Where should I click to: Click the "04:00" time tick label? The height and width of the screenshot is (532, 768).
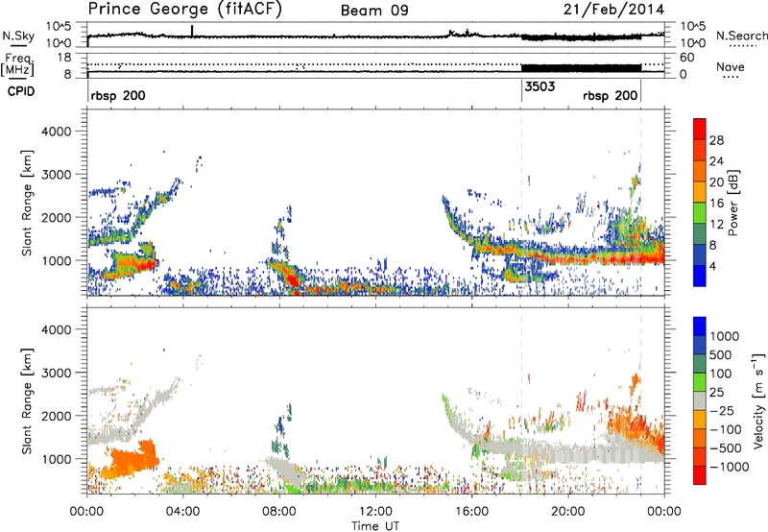[183, 512]
